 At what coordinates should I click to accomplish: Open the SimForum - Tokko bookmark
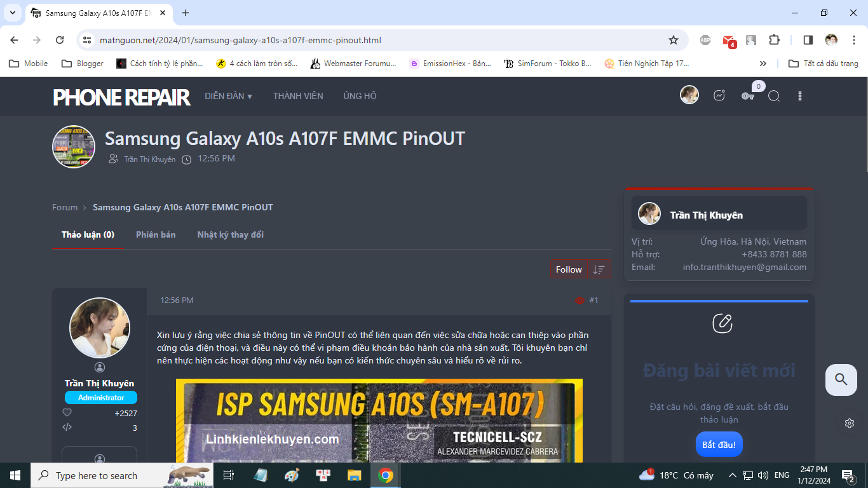click(548, 64)
